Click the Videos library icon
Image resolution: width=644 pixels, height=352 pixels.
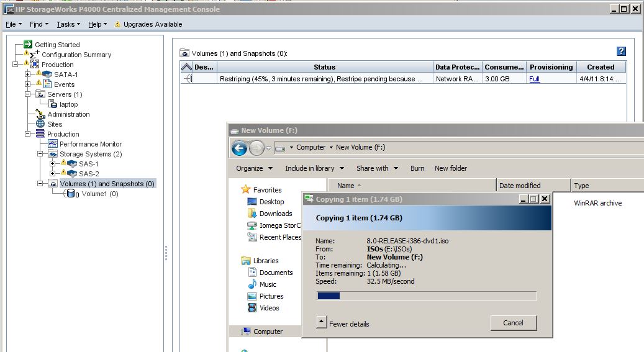point(252,308)
